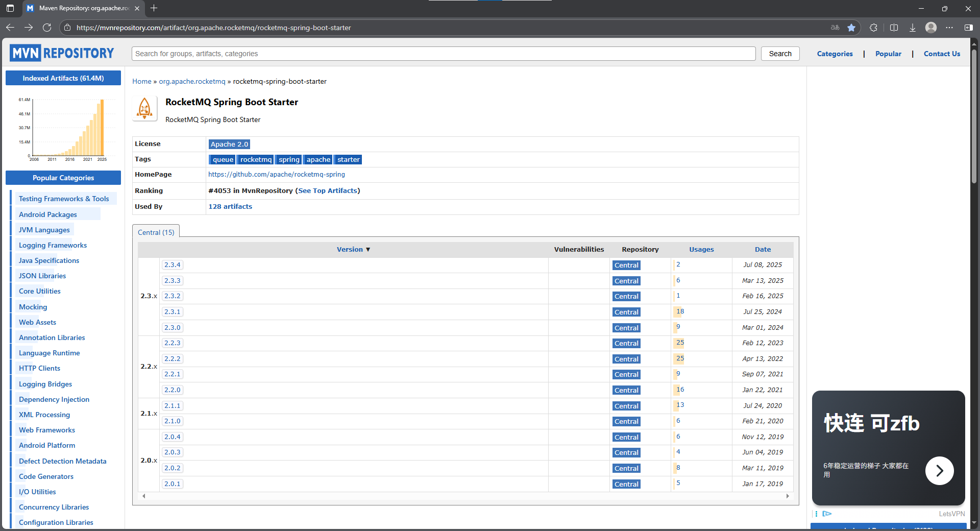Open the Categories menu

click(x=835, y=54)
